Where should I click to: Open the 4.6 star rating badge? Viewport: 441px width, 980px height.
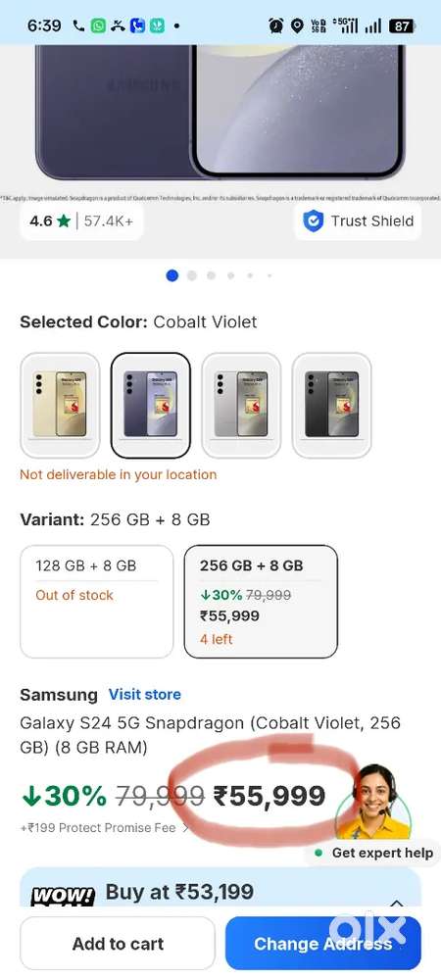point(81,221)
